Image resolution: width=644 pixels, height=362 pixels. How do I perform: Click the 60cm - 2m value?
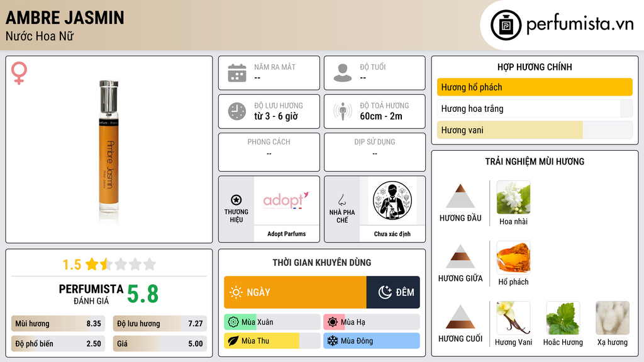[381, 116]
